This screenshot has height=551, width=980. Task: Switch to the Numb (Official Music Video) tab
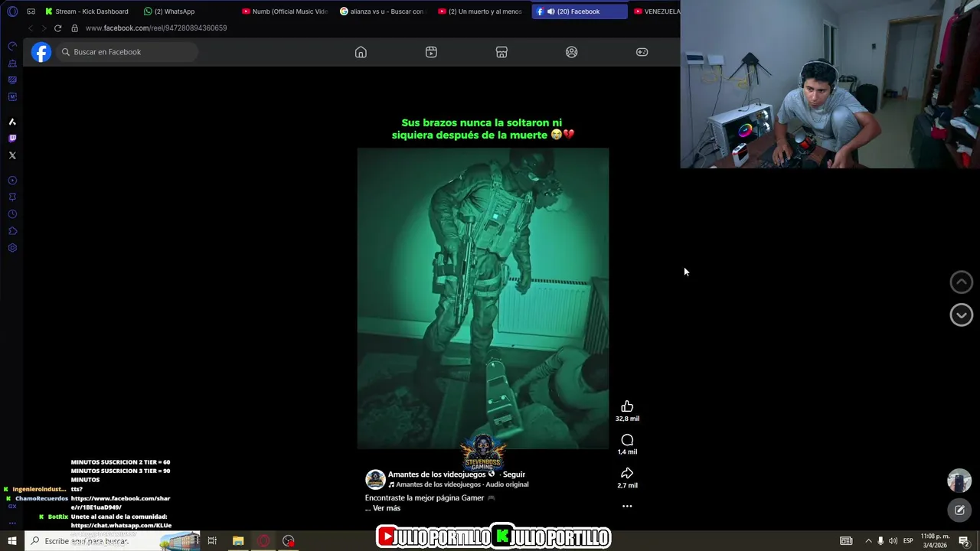tap(286, 11)
